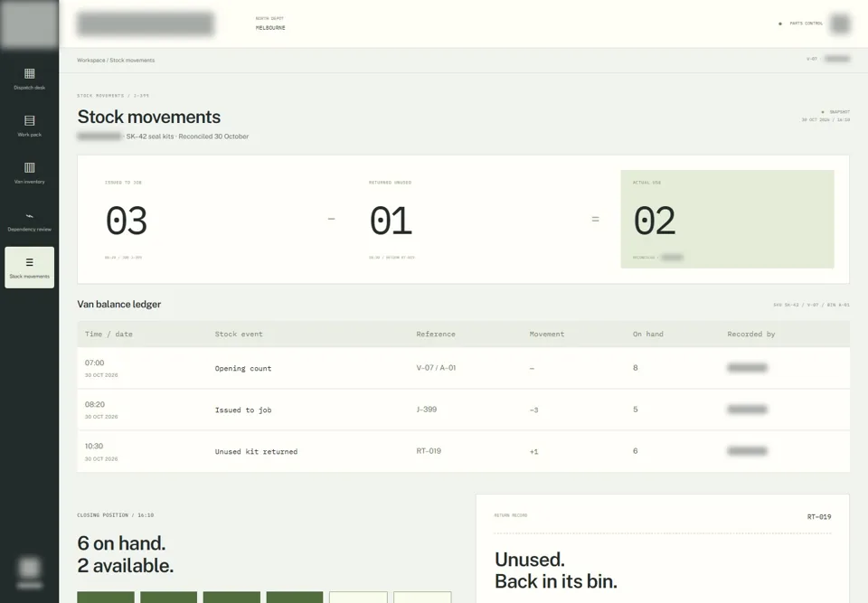This screenshot has width=868, height=603.
Task: Click the Workspace breadcrumb link
Action: click(x=90, y=61)
